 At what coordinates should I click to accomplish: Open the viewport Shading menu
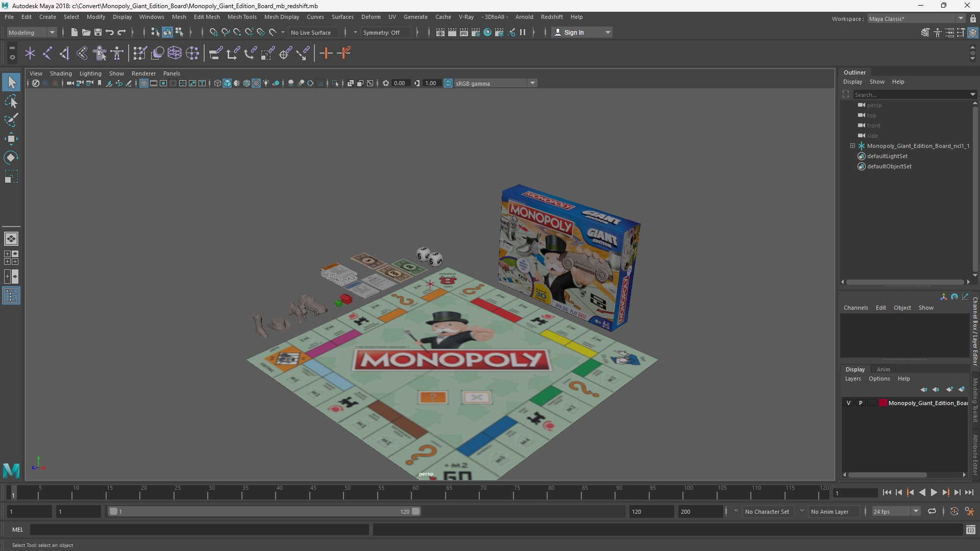coord(61,73)
